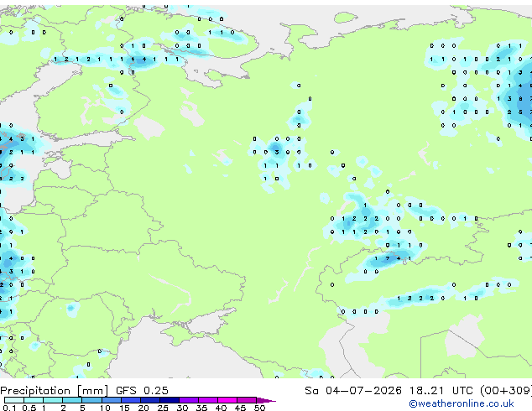Click the (00+309) forecast offset label
Image resolution: width=532 pixels, height=411 pixels.
(x=506, y=391)
